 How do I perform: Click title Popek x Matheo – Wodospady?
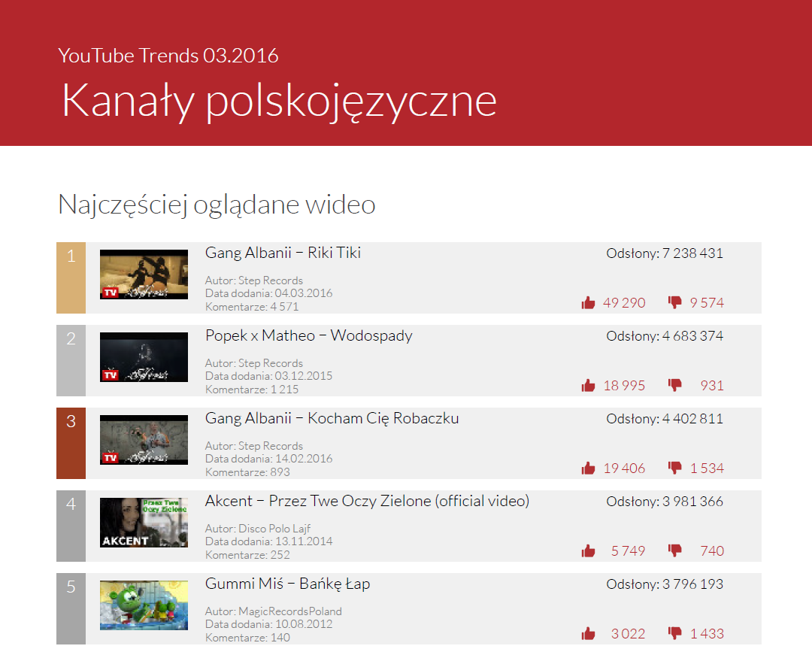pos(308,335)
